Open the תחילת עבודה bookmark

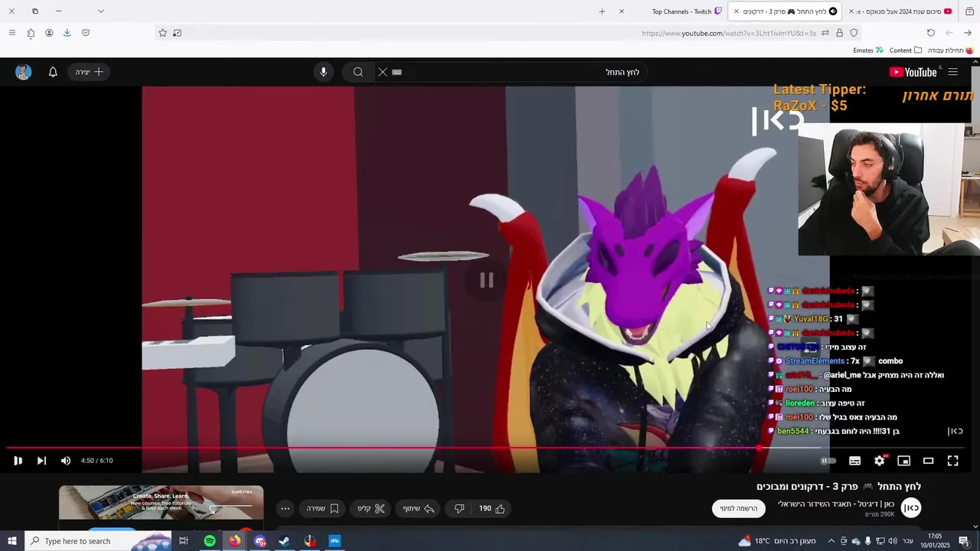pos(950,51)
